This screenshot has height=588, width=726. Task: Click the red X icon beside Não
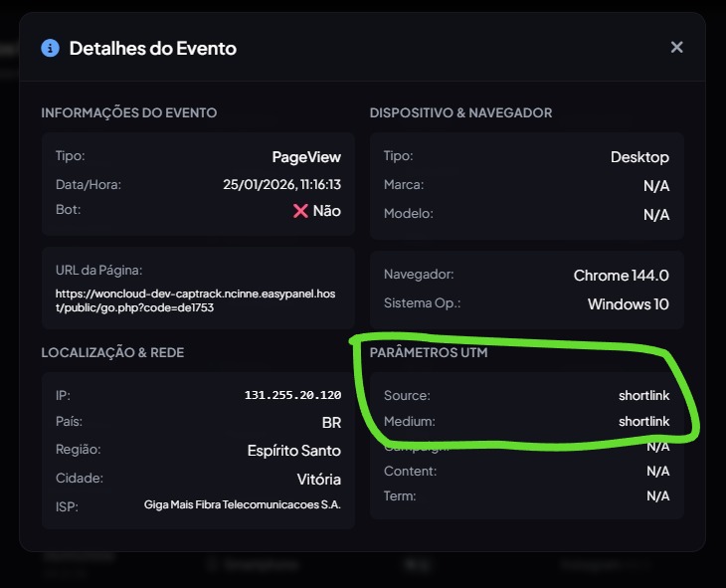pyautogui.click(x=300, y=211)
